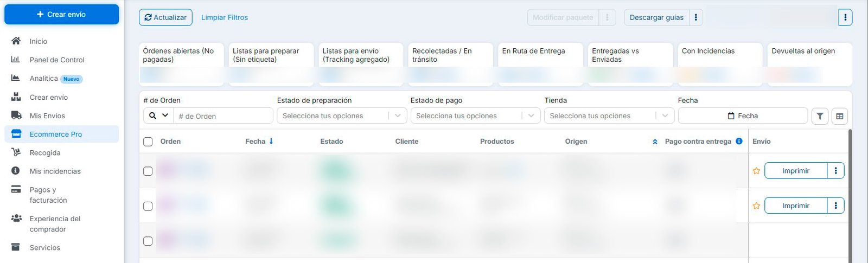The image size is (868, 263).
Task: Select Devueltas al origen tab
Action: (810, 64)
